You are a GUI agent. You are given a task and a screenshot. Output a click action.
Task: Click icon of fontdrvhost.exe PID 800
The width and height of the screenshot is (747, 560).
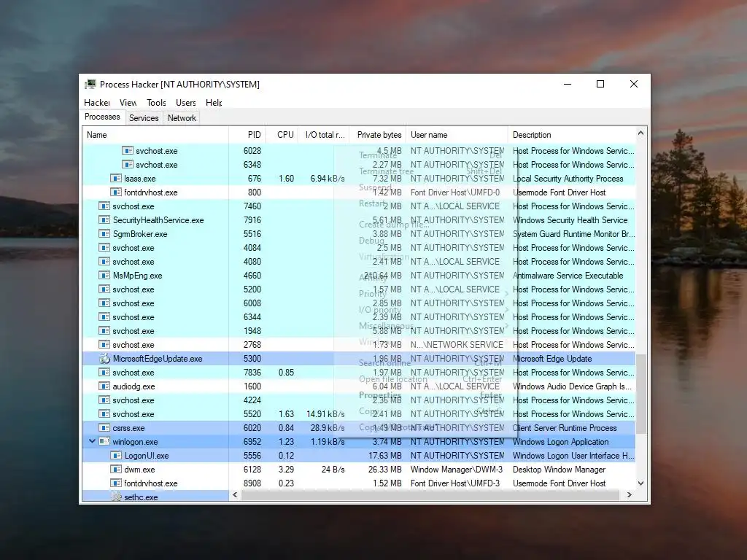tap(116, 192)
